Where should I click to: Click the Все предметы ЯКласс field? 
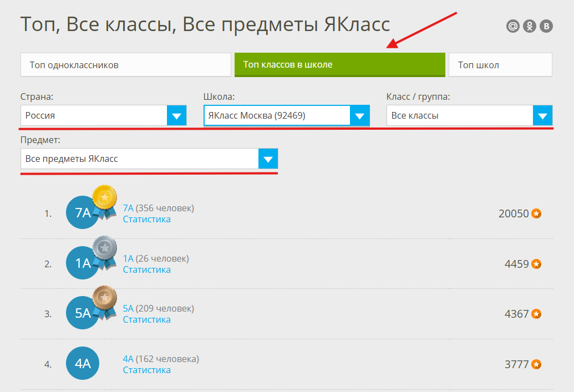149,159
